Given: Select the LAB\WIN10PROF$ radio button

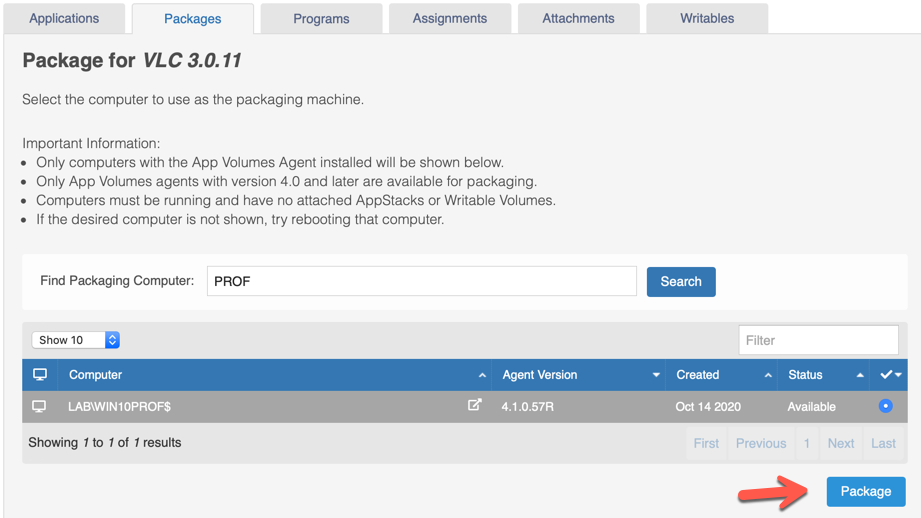Looking at the screenshot, I should pyautogui.click(x=885, y=406).
